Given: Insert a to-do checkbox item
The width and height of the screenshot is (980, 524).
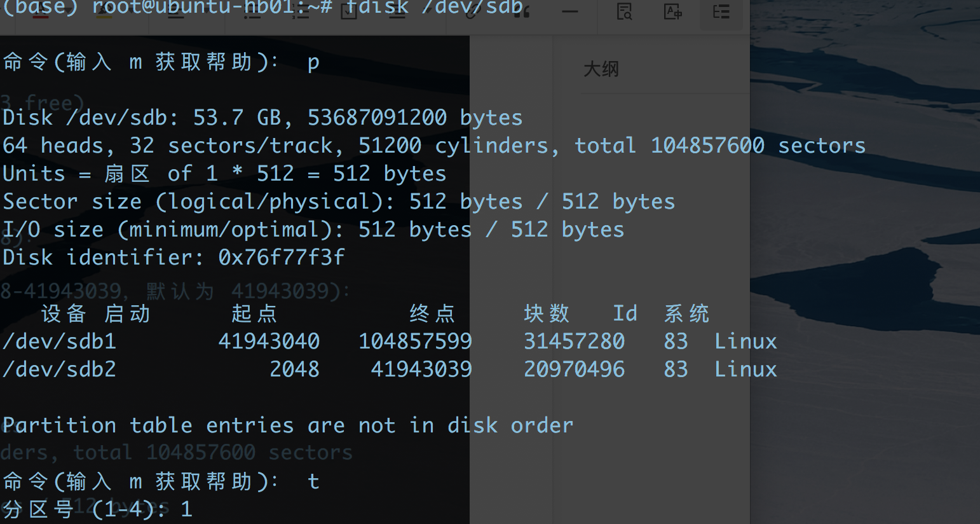Looking at the screenshot, I should 349,11.
